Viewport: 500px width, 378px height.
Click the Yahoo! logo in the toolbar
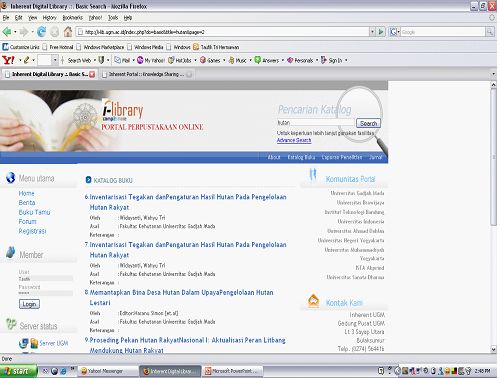[8, 60]
